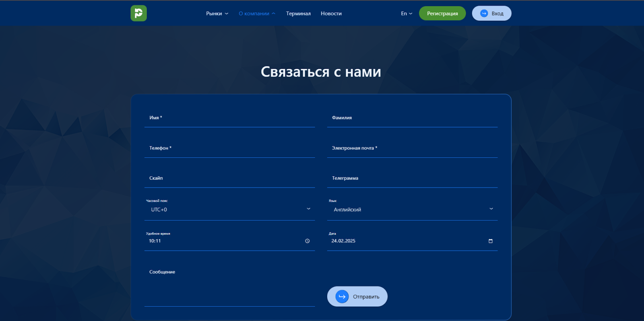This screenshot has width=644, height=321.
Task: Focus the Электронная почта input field
Action: (413, 148)
